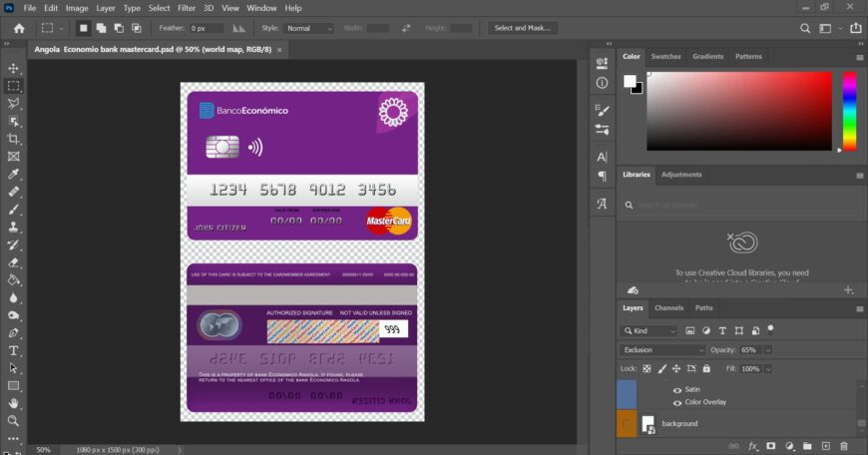Select the Zoom tool
This screenshot has width=868, height=455.
click(13, 421)
